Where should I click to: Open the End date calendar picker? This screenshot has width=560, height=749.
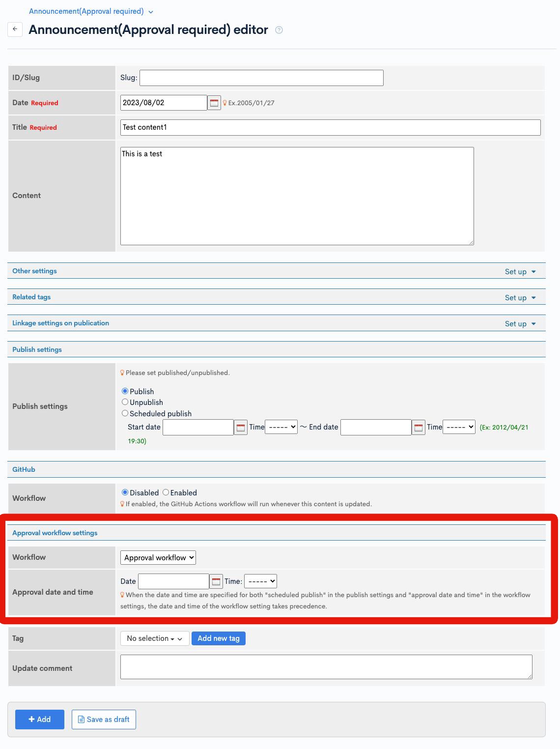coord(418,427)
